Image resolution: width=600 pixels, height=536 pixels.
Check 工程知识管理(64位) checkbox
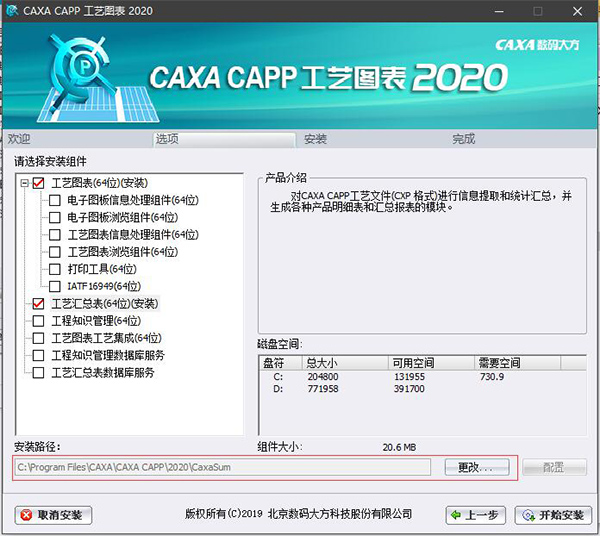pyautogui.click(x=38, y=321)
